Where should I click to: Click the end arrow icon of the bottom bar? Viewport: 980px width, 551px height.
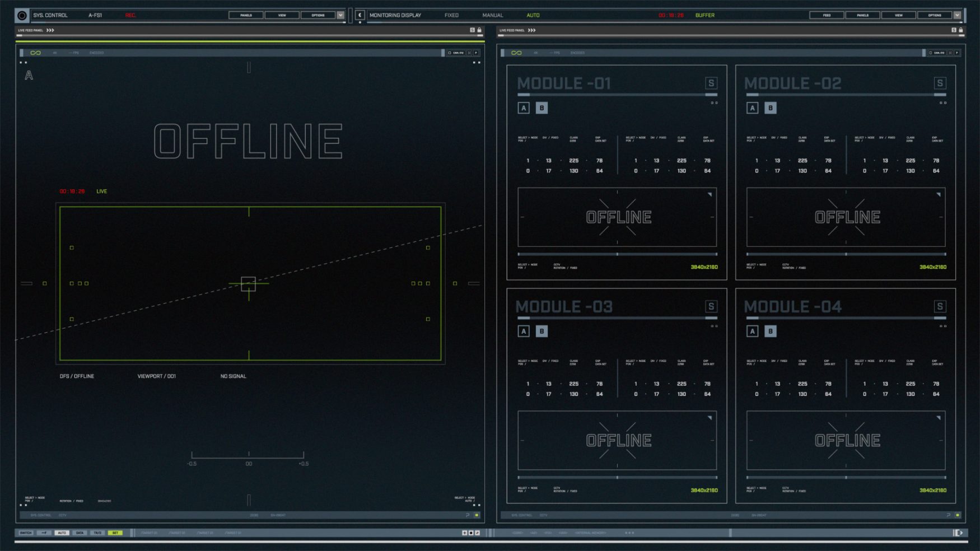(959, 533)
